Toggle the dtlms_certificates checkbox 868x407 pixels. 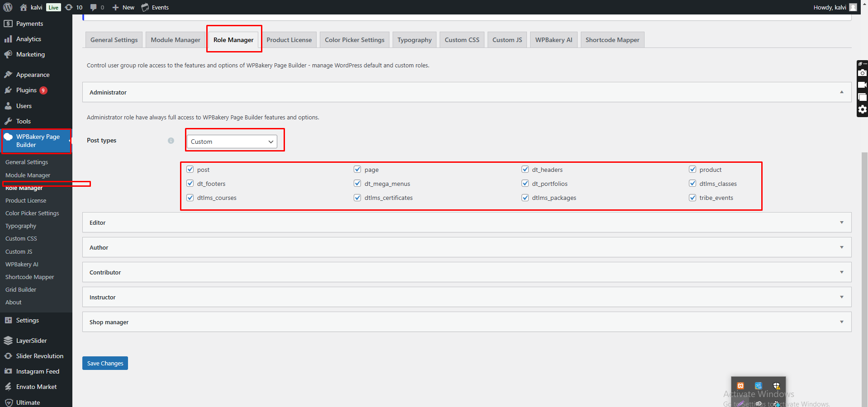click(x=357, y=197)
